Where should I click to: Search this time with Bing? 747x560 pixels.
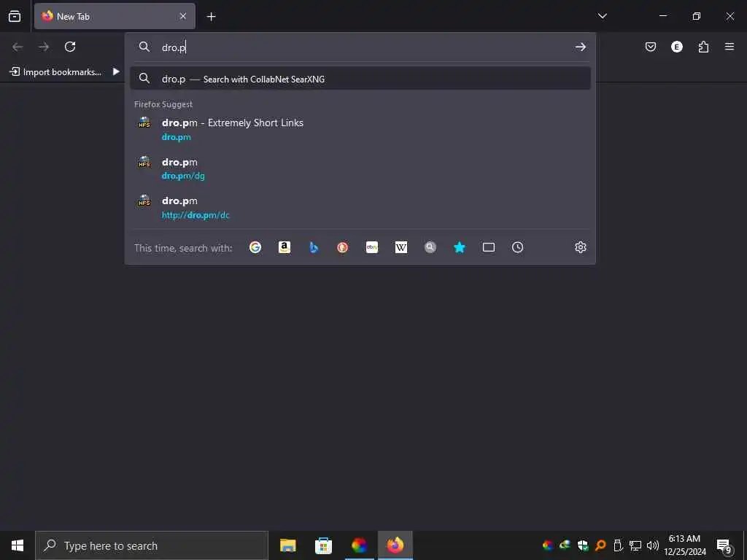(314, 247)
